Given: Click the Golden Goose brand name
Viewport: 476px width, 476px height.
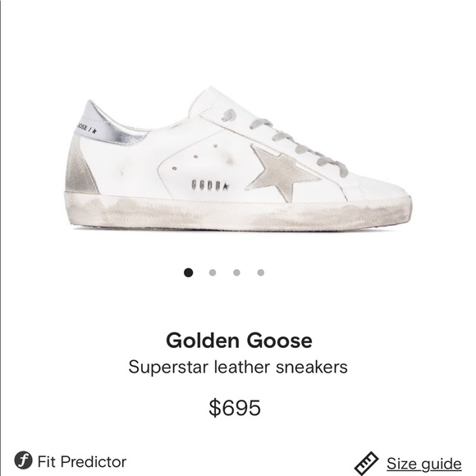Looking at the screenshot, I should point(239,340).
